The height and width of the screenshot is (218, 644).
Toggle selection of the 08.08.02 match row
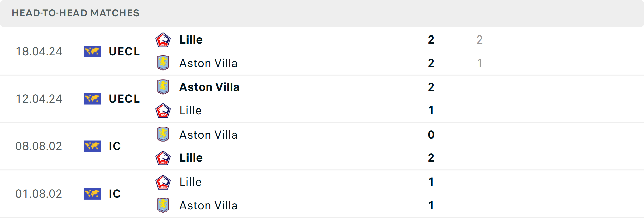pyautogui.click(x=322, y=146)
